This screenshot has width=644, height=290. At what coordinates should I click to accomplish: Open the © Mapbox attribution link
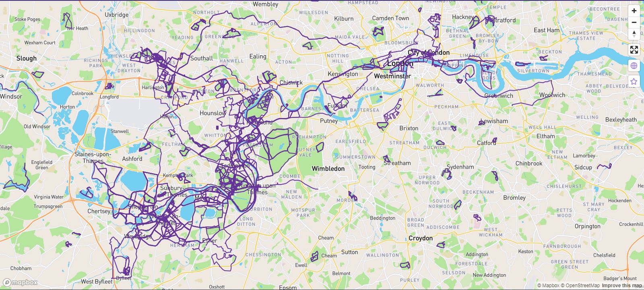pos(548,286)
